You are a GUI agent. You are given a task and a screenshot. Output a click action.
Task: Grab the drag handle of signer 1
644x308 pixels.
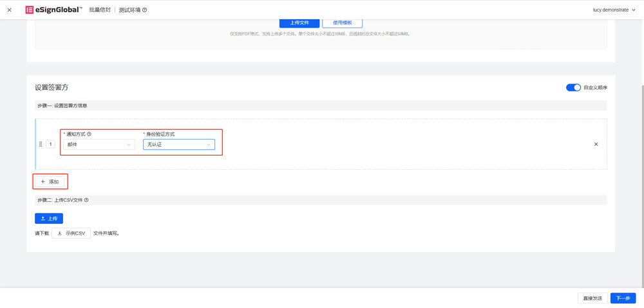(41, 145)
